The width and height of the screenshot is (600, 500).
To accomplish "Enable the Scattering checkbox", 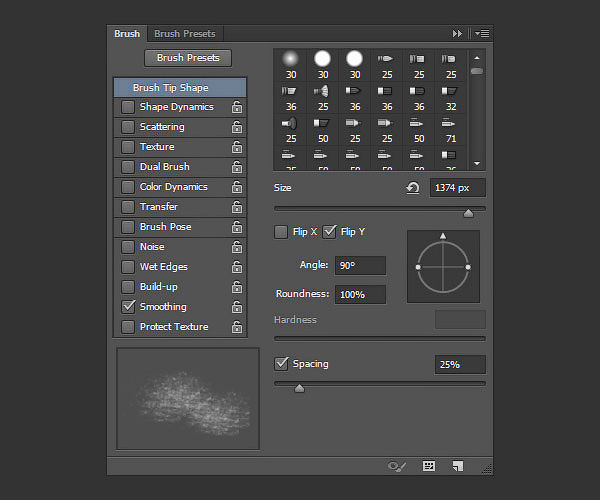I will click(128, 127).
